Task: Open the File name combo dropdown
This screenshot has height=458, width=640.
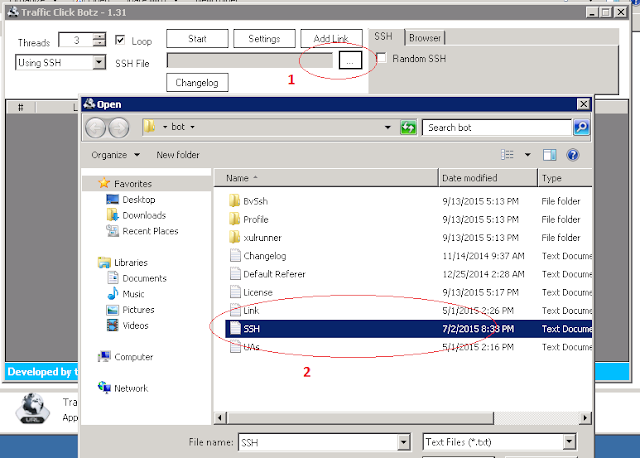Action: [x=403, y=442]
